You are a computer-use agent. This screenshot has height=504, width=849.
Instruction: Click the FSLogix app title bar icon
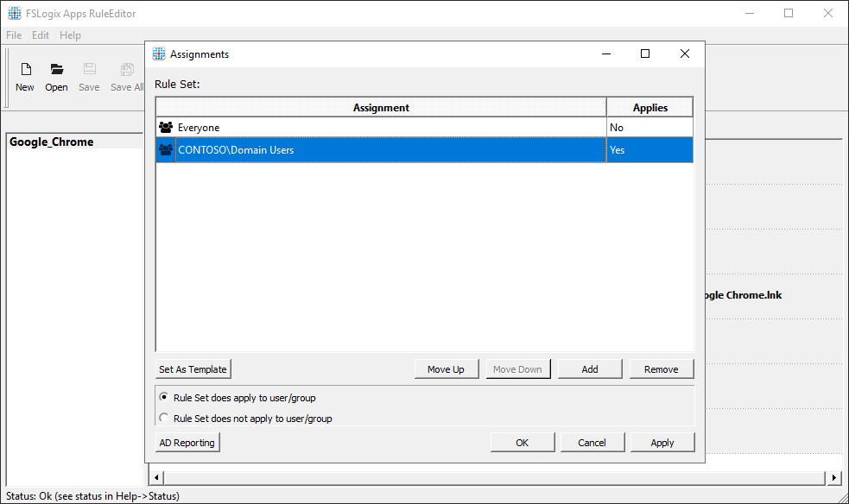[15, 14]
